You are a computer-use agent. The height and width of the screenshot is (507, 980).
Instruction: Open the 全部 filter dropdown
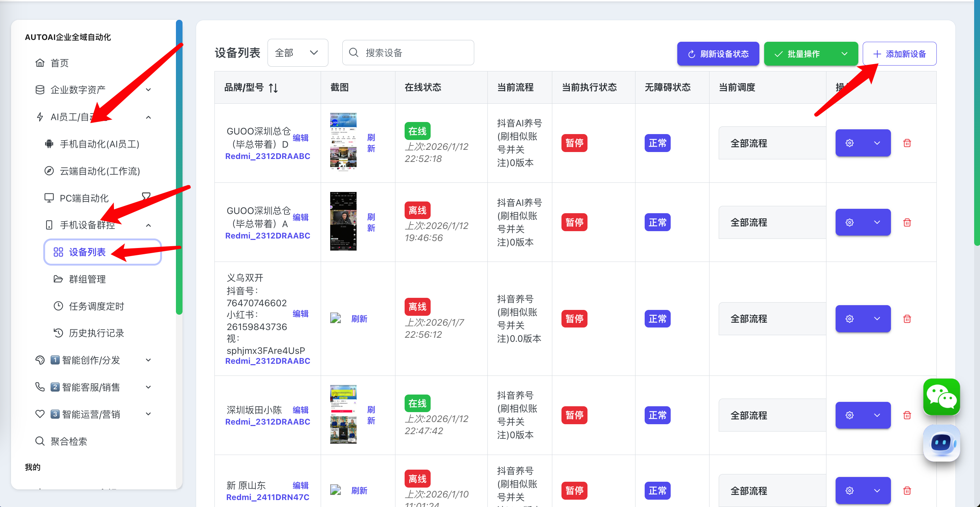297,52
